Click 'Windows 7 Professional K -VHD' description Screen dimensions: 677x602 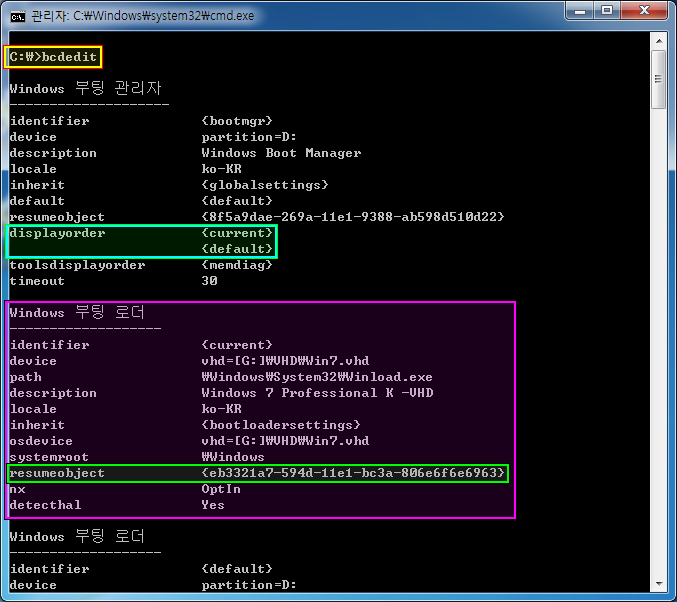coord(317,393)
